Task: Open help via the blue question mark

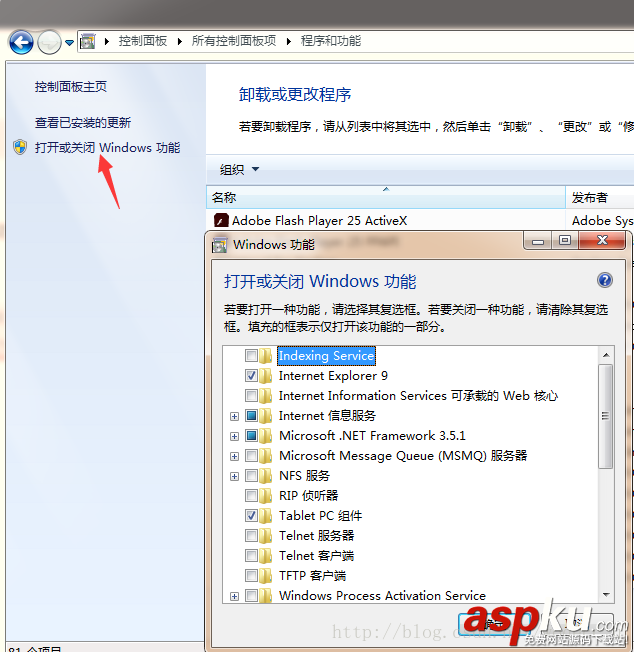Action: (x=604, y=280)
